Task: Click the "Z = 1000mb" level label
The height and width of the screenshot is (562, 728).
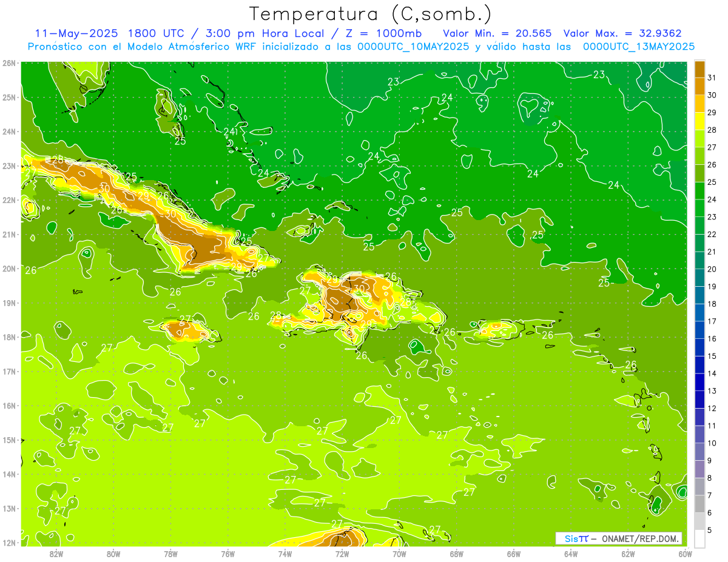Action: pos(383,33)
